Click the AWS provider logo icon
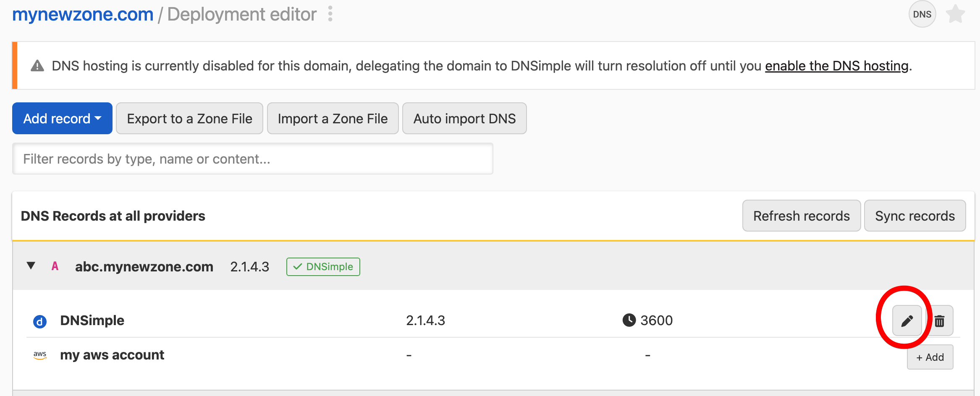The image size is (980, 396). pyautogui.click(x=40, y=356)
